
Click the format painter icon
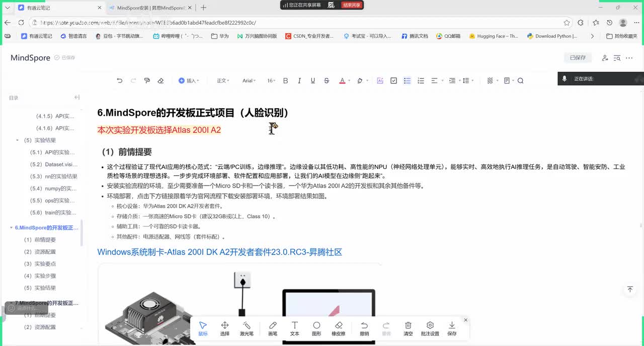tap(147, 80)
